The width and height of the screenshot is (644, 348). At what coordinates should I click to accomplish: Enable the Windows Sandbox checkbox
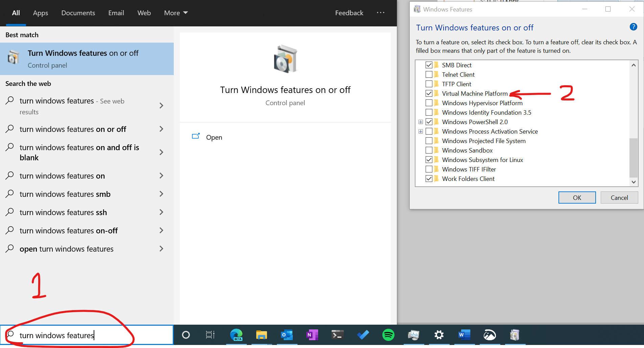(429, 150)
